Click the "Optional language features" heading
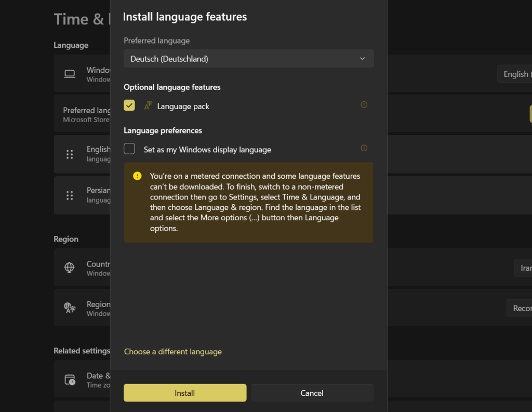Viewport: 532px width, 412px height. click(172, 87)
